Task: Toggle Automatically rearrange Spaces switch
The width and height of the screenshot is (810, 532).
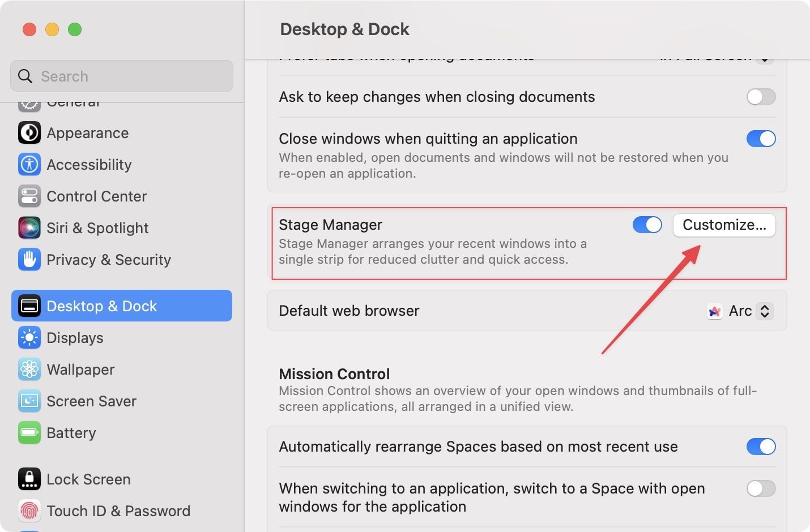Action: [761, 447]
